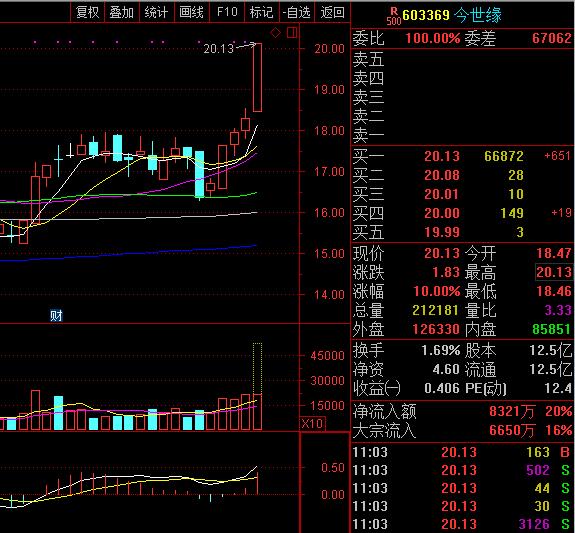Open the 财 financial marker icon
The height and width of the screenshot is (533, 575).
point(56,315)
